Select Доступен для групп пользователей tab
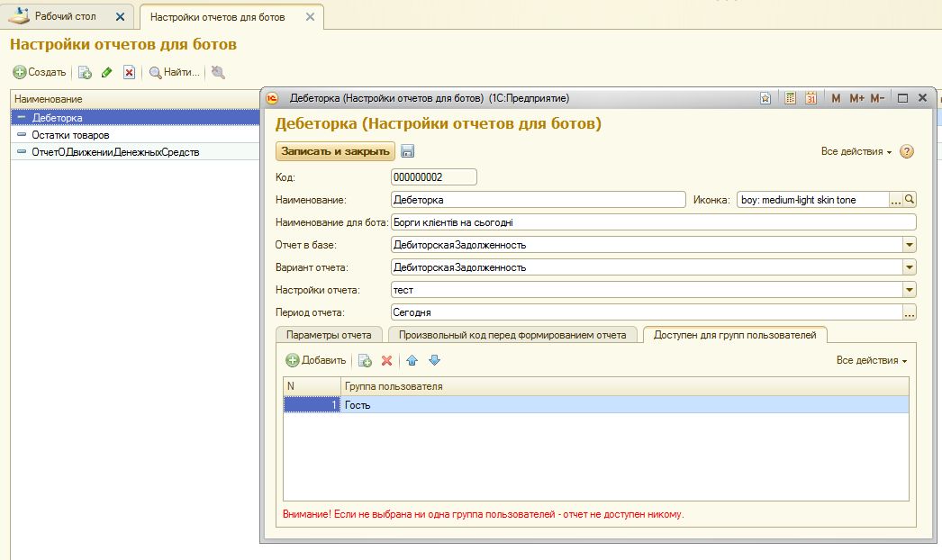The width and height of the screenshot is (942, 560). coord(735,335)
